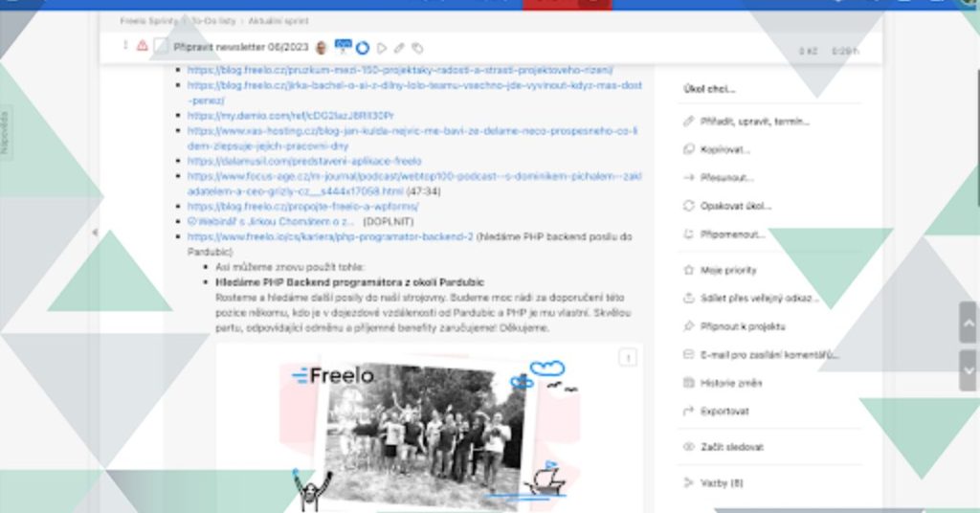980x513 pixels.
Task: Click the Moje priority star icon
Action: pyautogui.click(x=689, y=270)
